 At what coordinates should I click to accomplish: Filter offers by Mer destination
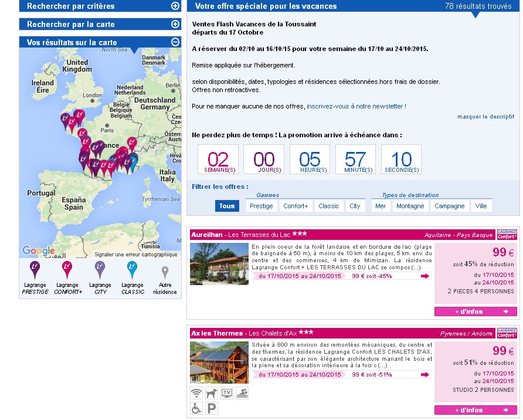381,206
